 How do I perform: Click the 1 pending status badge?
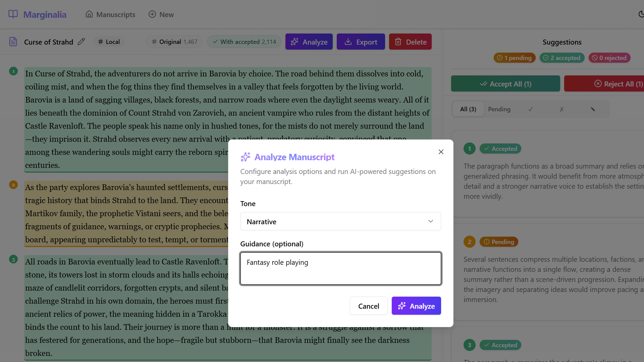[515, 58]
